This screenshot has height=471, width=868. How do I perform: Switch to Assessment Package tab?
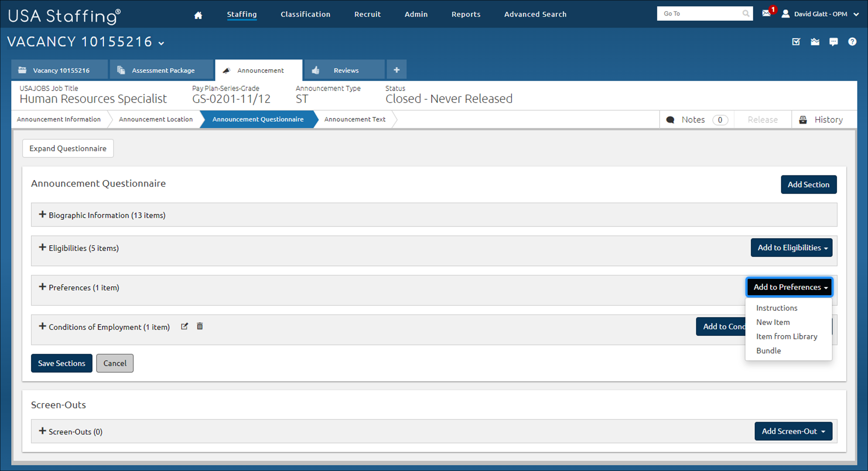tap(161, 70)
